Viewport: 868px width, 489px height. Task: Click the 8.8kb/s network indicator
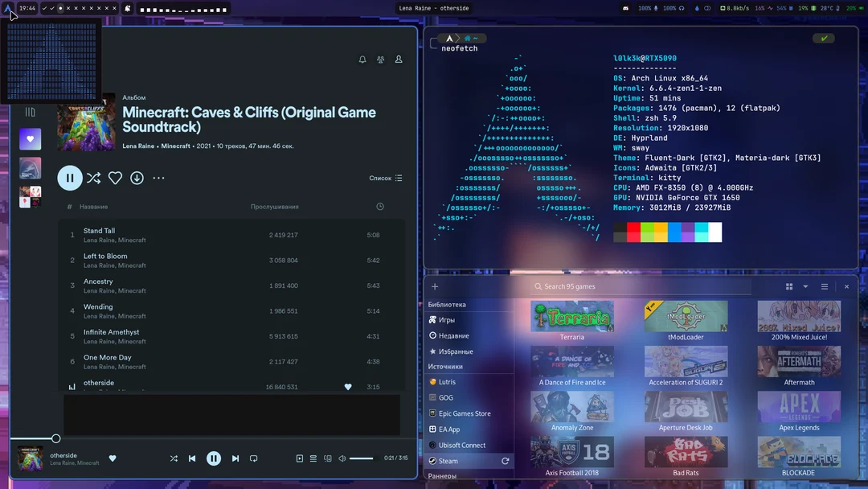pos(734,8)
